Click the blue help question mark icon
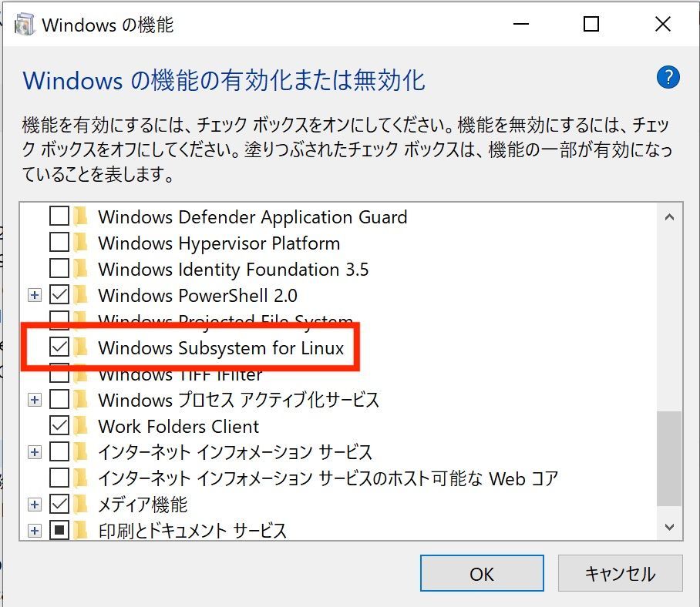700x607 pixels. (668, 78)
